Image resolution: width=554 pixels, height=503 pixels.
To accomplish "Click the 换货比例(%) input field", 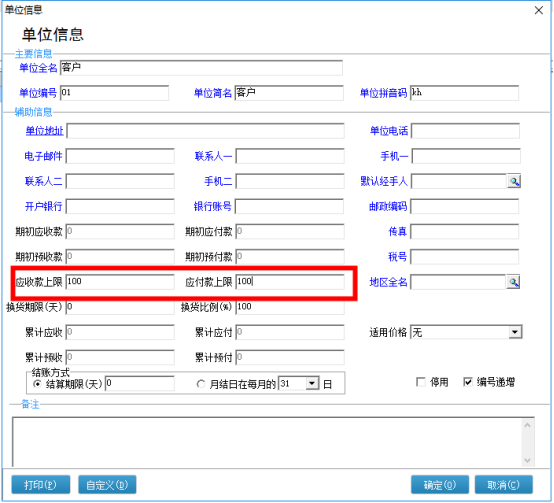I will point(290,307).
